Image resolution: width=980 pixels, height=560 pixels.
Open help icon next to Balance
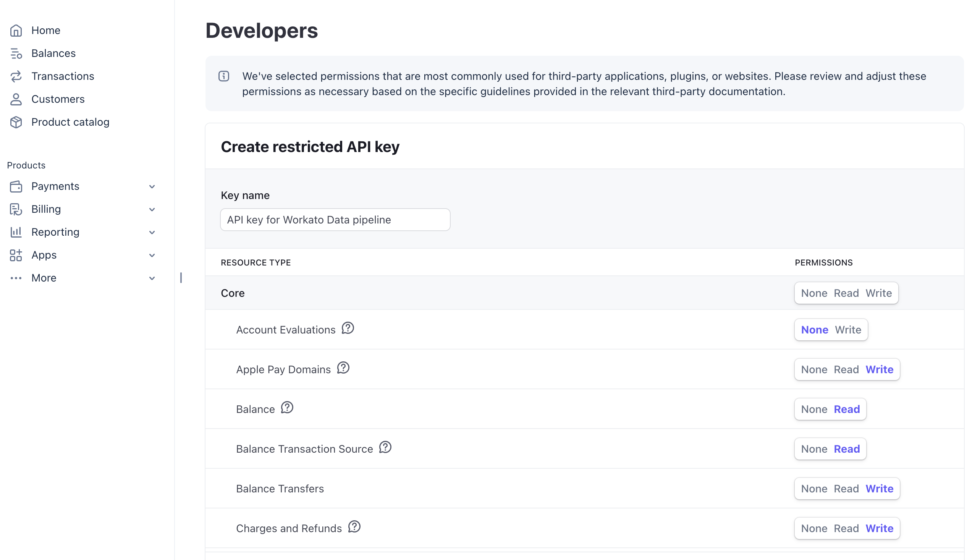coord(287,407)
